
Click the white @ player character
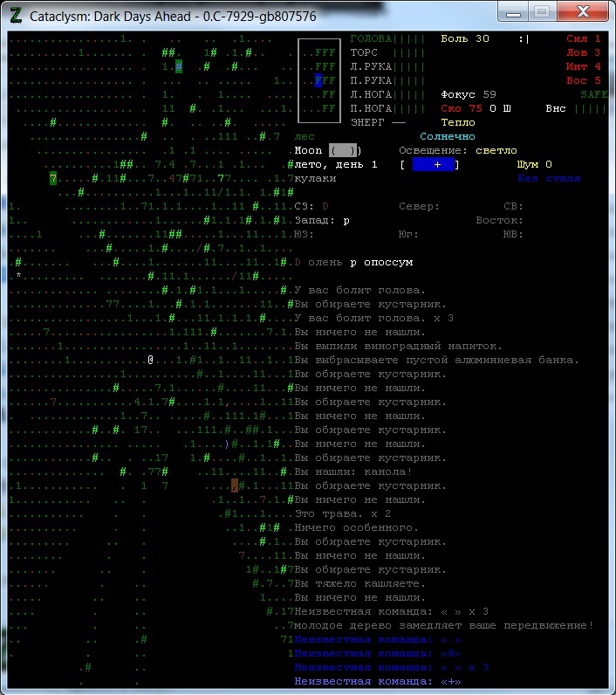150,360
